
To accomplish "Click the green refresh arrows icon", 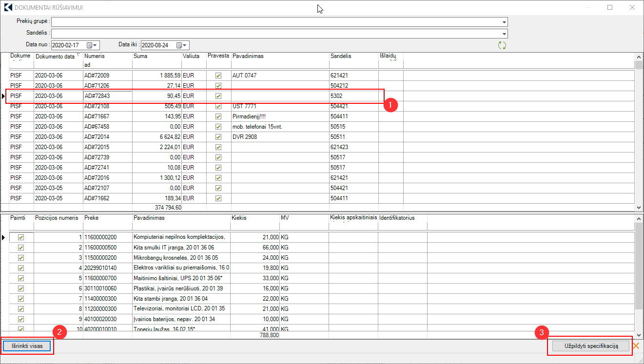I will coord(502,45).
